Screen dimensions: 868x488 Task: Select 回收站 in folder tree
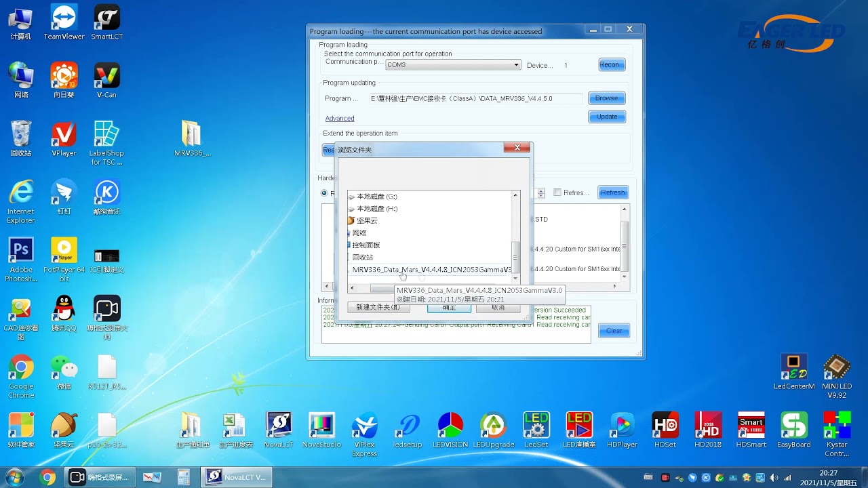coord(362,258)
